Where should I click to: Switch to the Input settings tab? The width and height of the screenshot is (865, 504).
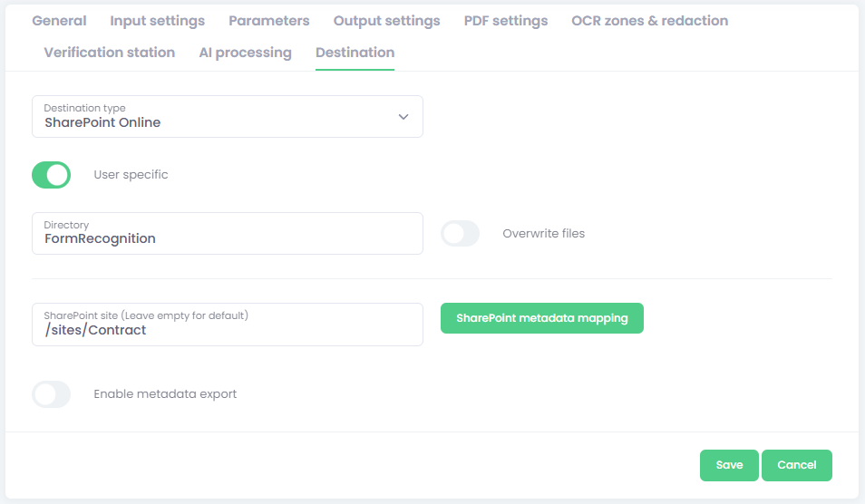(157, 21)
